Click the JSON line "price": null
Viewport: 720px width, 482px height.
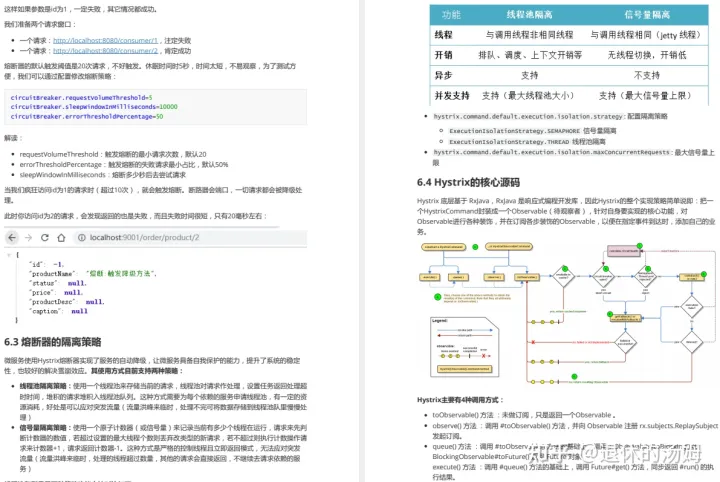coord(56,292)
